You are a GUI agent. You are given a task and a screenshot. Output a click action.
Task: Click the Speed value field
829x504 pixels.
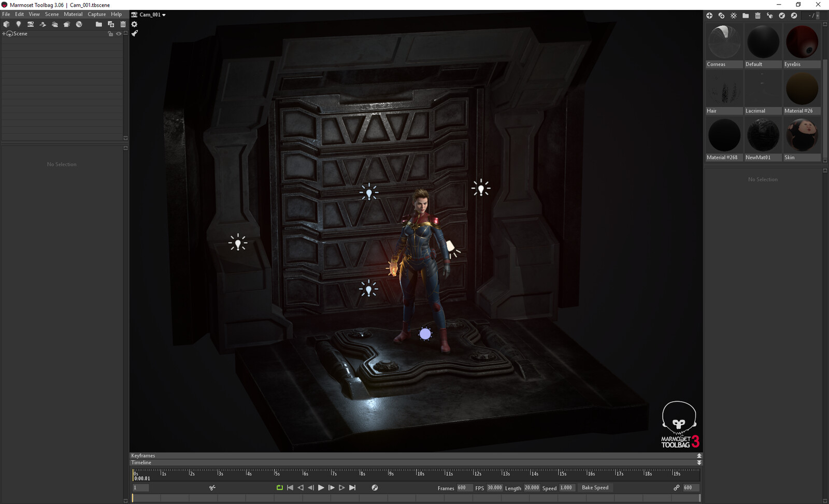tap(566, 487)
